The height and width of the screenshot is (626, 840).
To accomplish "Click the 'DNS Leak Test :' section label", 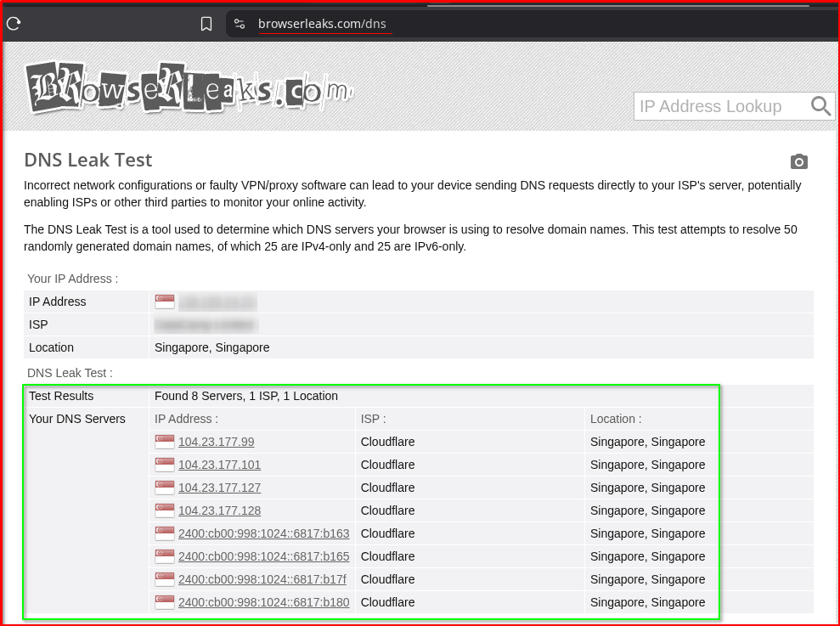I will coord(70,373).
